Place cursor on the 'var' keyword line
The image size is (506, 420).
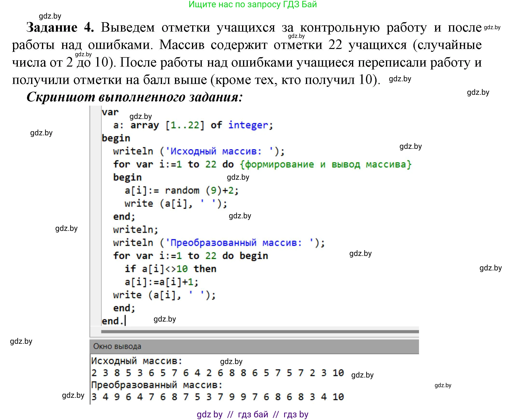110,112
